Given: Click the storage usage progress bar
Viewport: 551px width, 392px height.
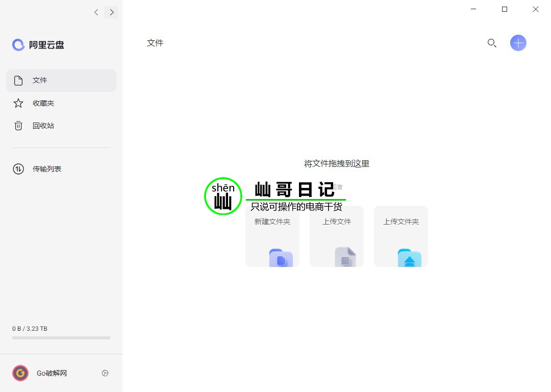Looking at the screenshot, I should pyautogui.click(x=61, y=338).
